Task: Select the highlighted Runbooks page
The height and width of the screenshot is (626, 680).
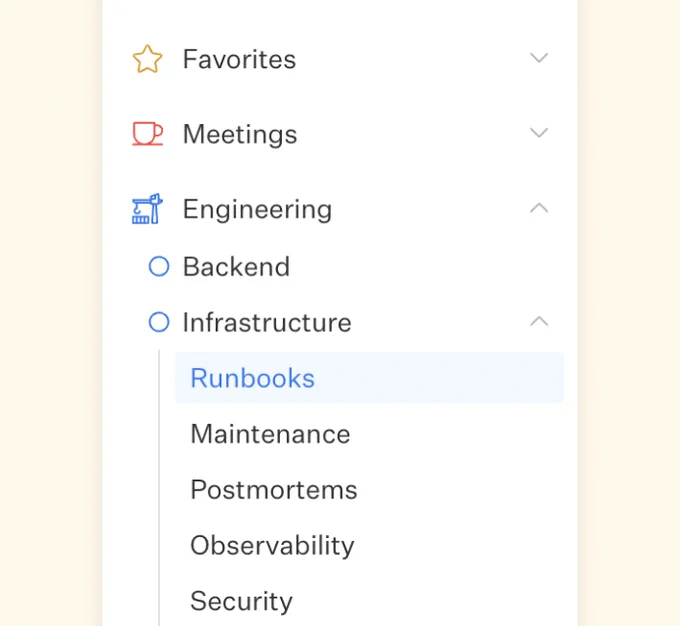Action: pyautogui.click(x=369, y=378)
